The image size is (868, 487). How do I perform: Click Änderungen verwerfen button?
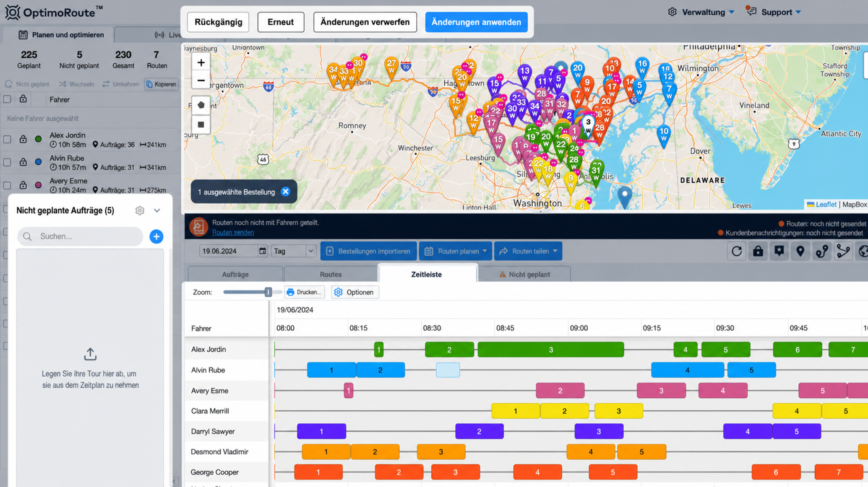click(x=365, y=22)
